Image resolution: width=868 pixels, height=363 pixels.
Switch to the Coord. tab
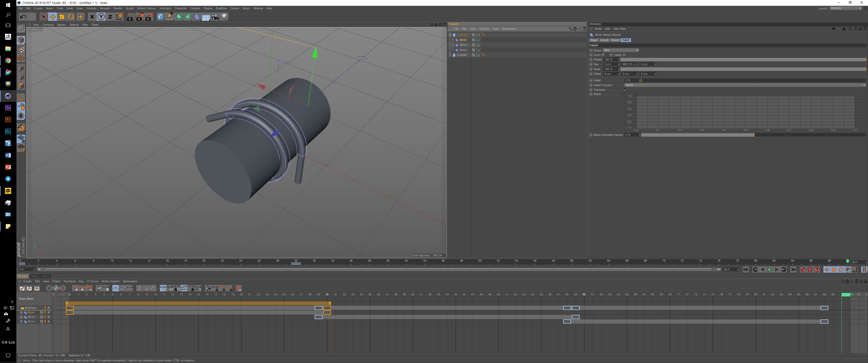pyautogui.click(x=604, y=40)
